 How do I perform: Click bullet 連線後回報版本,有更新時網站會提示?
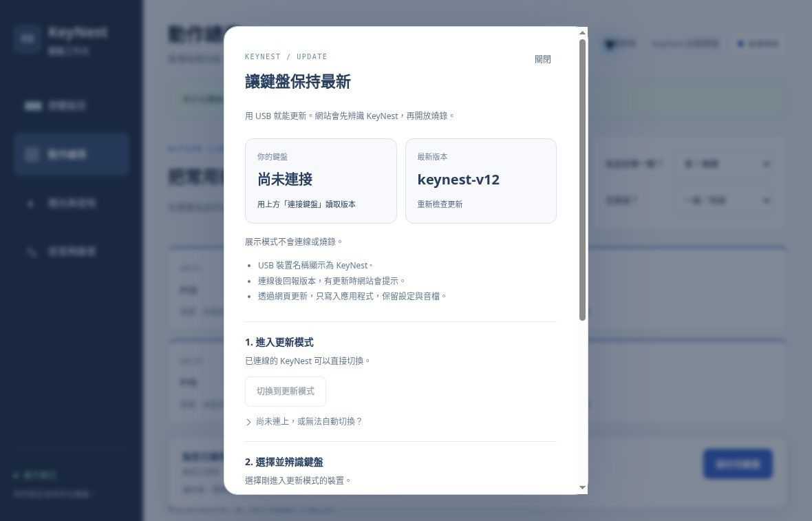click(x=332, y=281)
